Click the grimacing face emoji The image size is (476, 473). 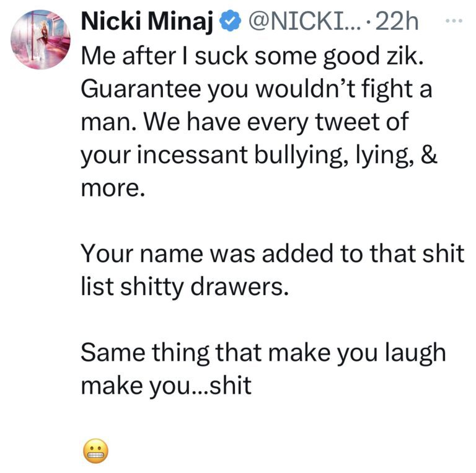pos(94,450)
